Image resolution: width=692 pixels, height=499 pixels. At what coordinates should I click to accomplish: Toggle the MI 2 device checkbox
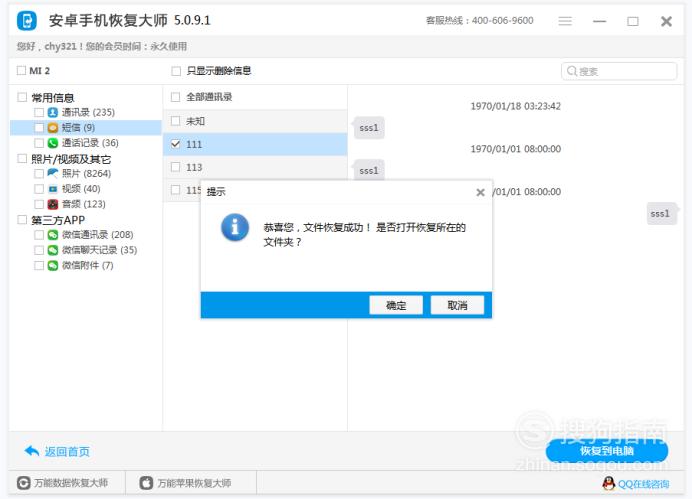coord(21,71)
